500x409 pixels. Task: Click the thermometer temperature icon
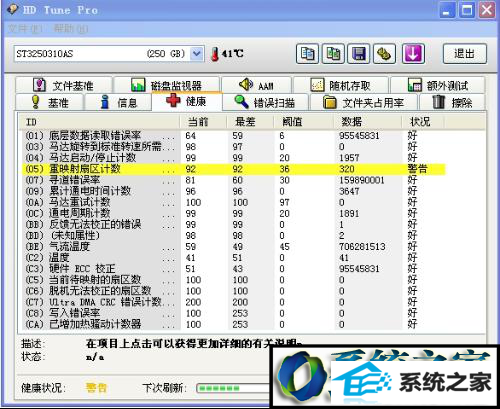point(215,54)
